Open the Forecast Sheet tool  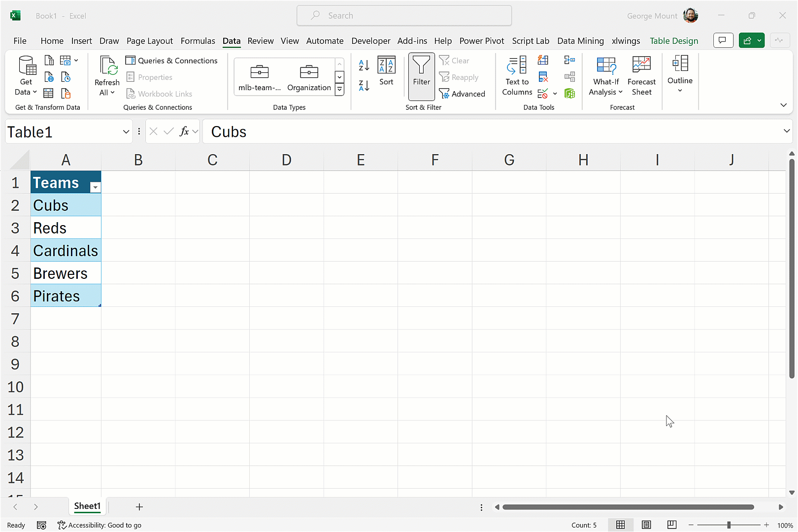641,75
